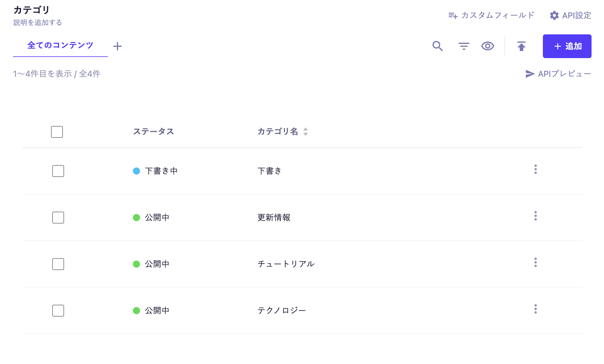Click the plus icon beside 全てのコンテンツ tab

point(117,46)
